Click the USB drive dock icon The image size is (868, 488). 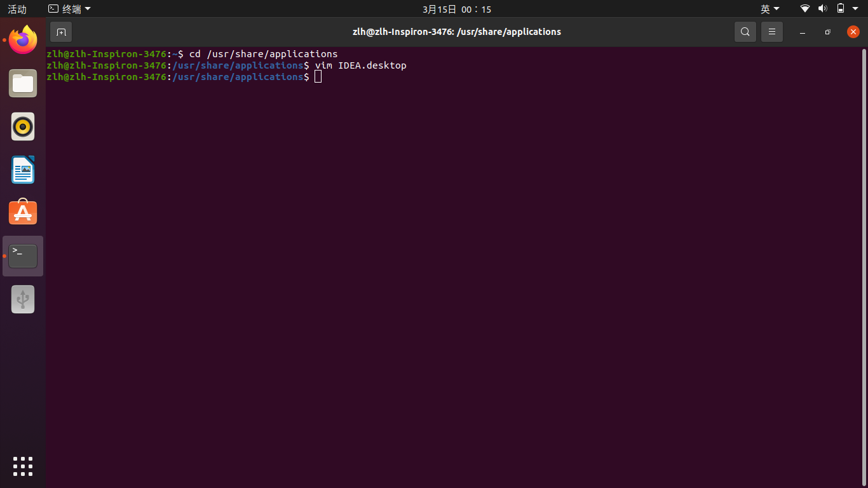(x=23, y=299)
